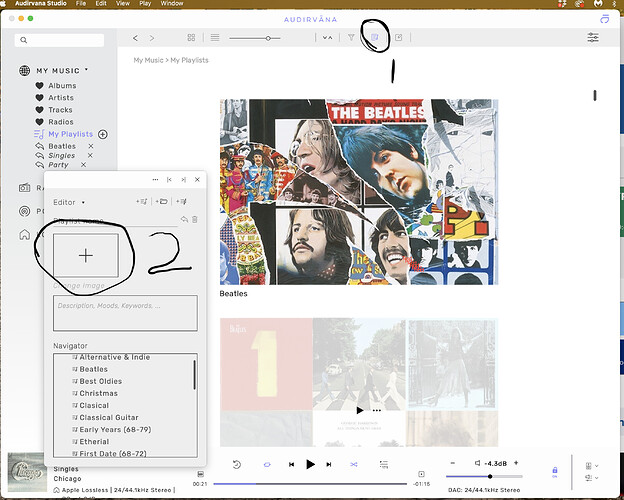Remove the Singles shortcut with X

[x=90, y=155]
